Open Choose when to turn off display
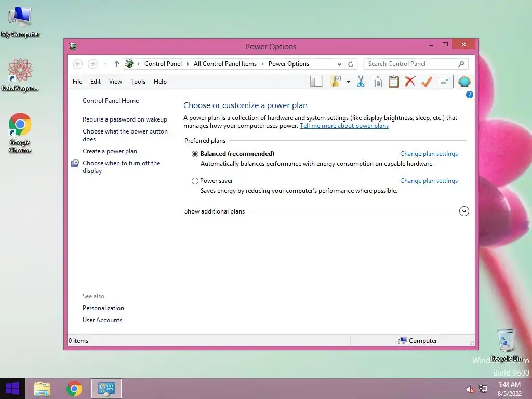Image resolution: width=532 pixels, height=399 pixels. [122, 167]
